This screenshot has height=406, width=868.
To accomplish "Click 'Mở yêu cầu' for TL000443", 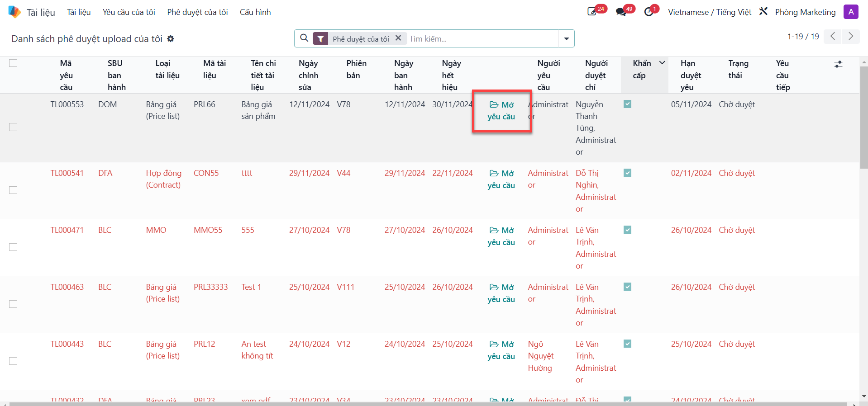I will point(501,350).
